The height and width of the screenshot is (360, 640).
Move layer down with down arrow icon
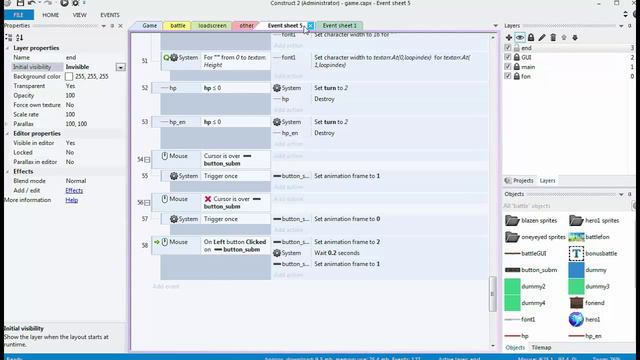[x=575, y=38]
